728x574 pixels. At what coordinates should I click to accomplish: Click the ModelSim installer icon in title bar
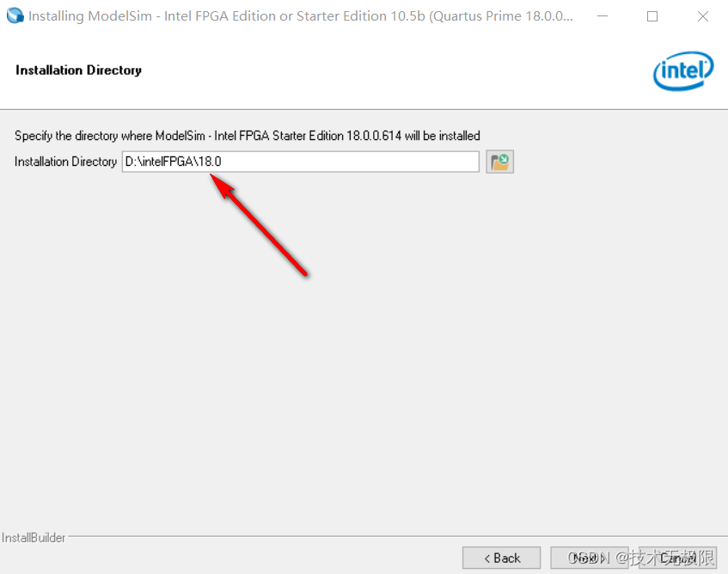click(15, 15)
